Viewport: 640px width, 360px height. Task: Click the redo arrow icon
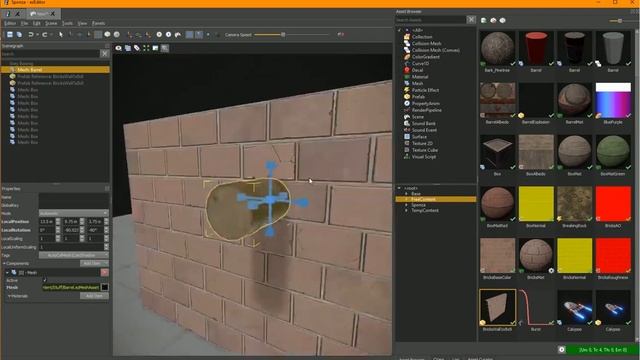coord(44,35)
